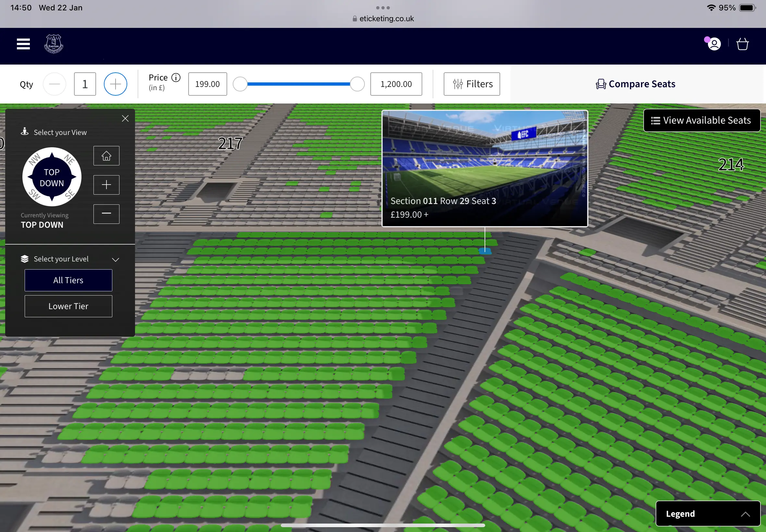This screenshot has height=532, width=766.
Task: Click the price info icon
Action: click(x=176, y=78)
